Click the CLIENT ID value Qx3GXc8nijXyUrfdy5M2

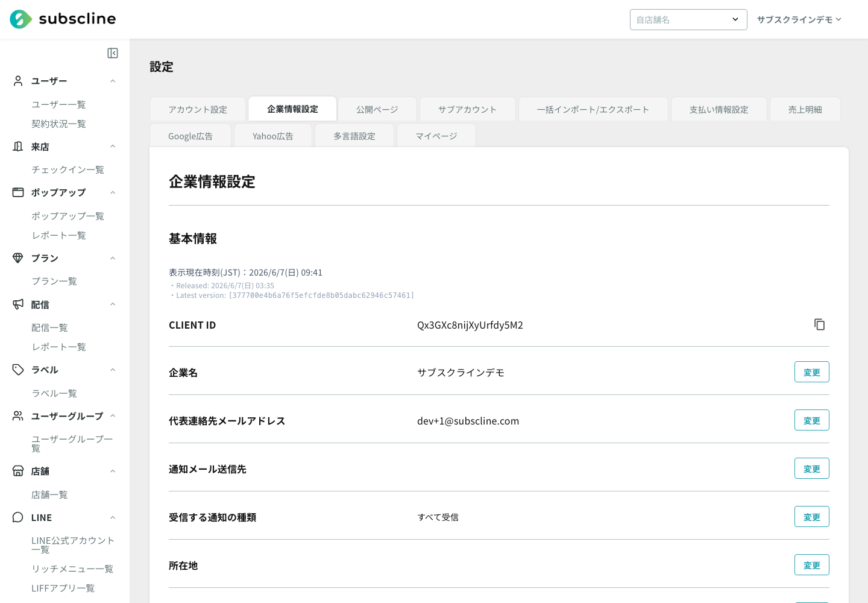(470, 325)
